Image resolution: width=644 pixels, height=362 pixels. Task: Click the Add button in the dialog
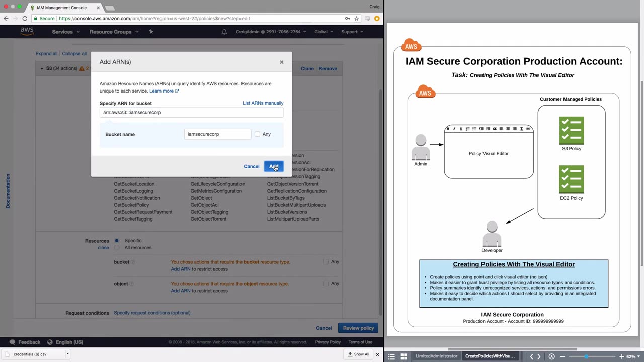pos(274,166)
